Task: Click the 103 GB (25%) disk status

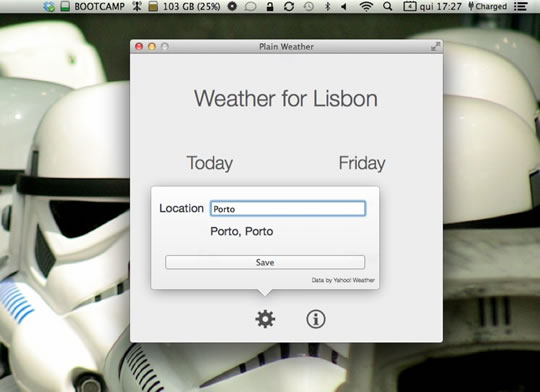Action: pyautogui.click(x=191, y=6)
